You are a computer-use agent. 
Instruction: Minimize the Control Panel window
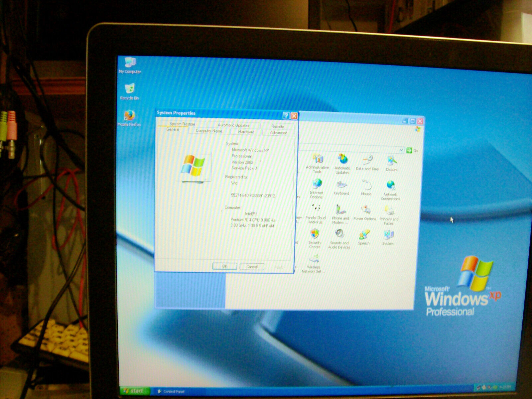[x=405, y=121]
